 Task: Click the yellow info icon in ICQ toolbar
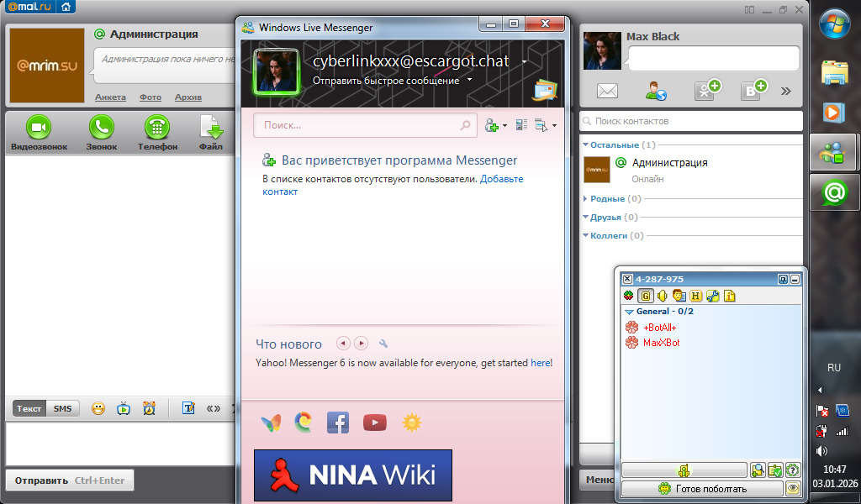tap(729, 296)
